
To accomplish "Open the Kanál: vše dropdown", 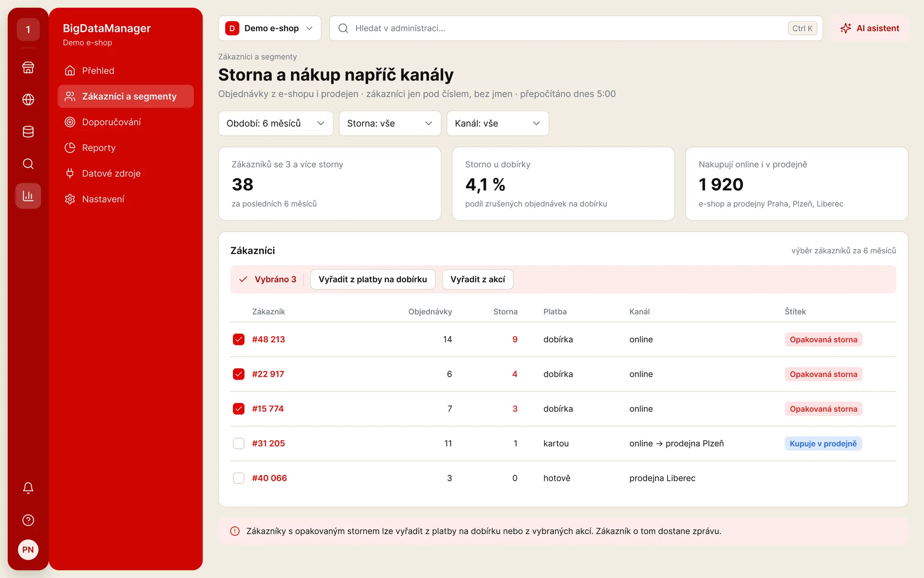I will click(498, 123).
